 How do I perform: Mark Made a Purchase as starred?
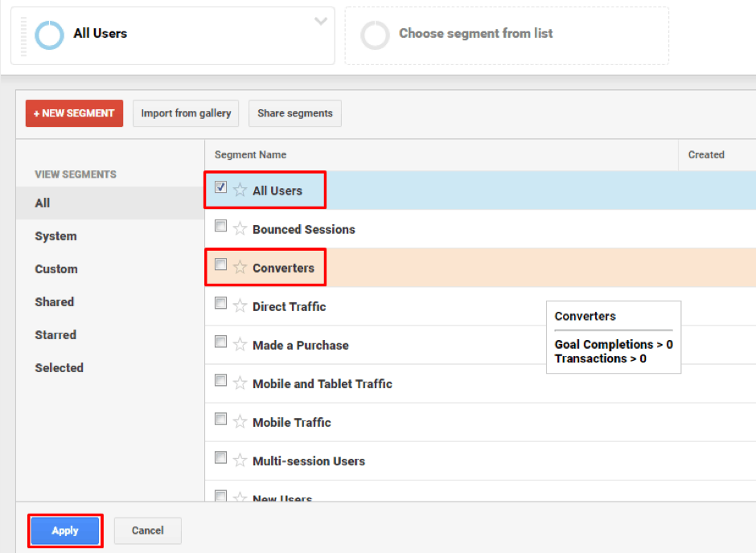coord(240,345)
